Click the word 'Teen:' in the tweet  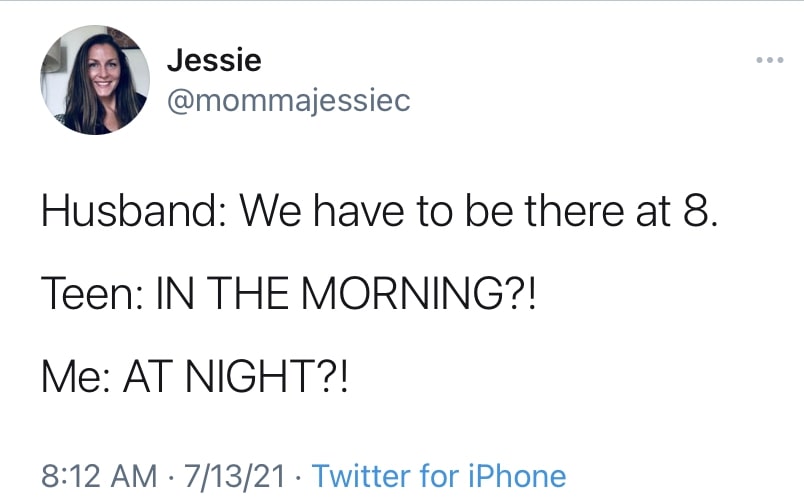click(92, 297)
